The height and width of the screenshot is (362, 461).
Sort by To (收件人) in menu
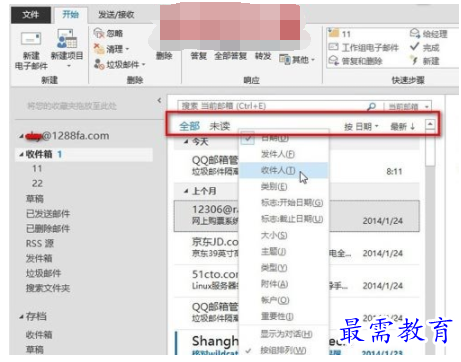point(284,170)
